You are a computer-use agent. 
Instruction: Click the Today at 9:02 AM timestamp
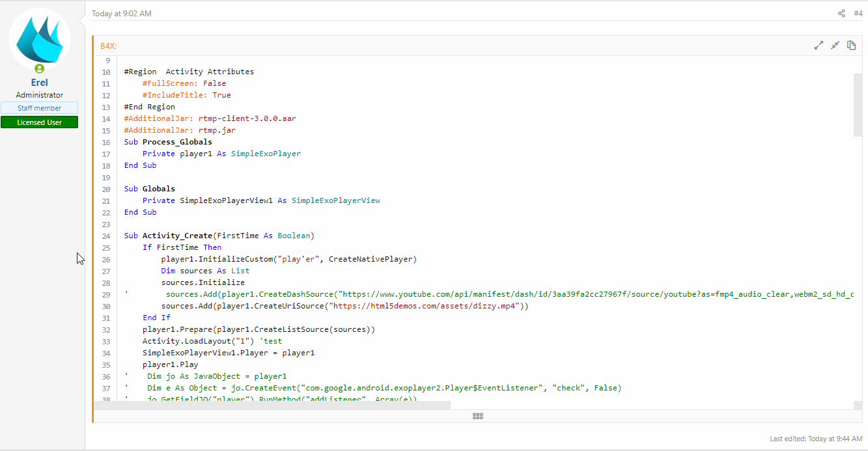122,14
